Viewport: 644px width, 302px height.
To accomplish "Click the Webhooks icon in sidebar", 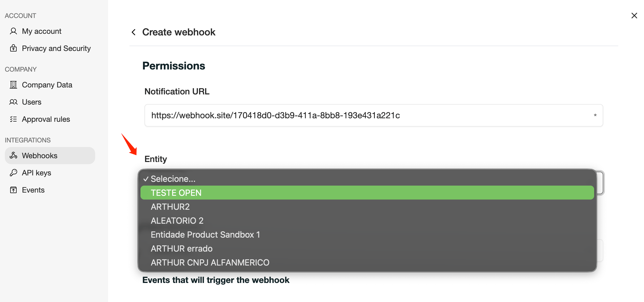I will pos(13,156).
